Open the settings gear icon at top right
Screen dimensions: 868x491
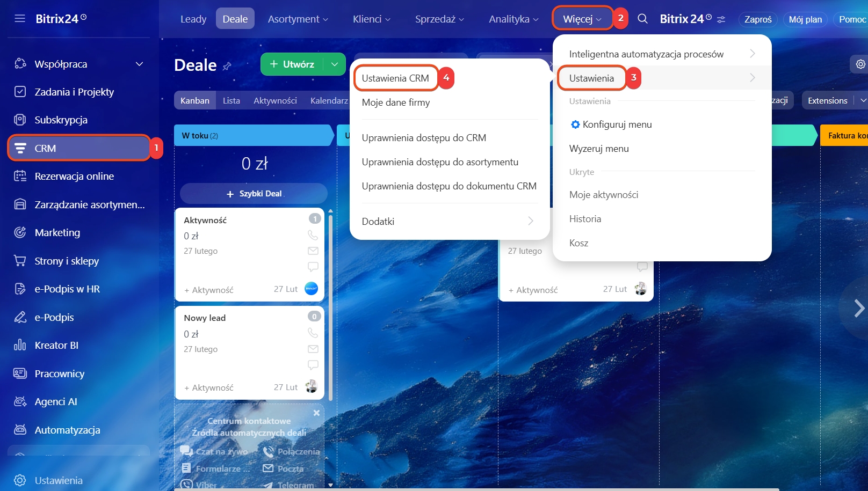coord(860,64)
